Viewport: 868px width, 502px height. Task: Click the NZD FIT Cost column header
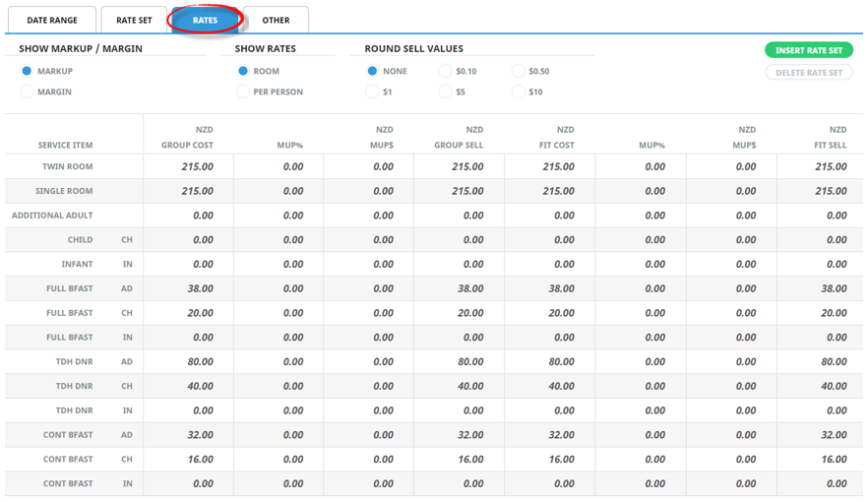pos(557,137)
